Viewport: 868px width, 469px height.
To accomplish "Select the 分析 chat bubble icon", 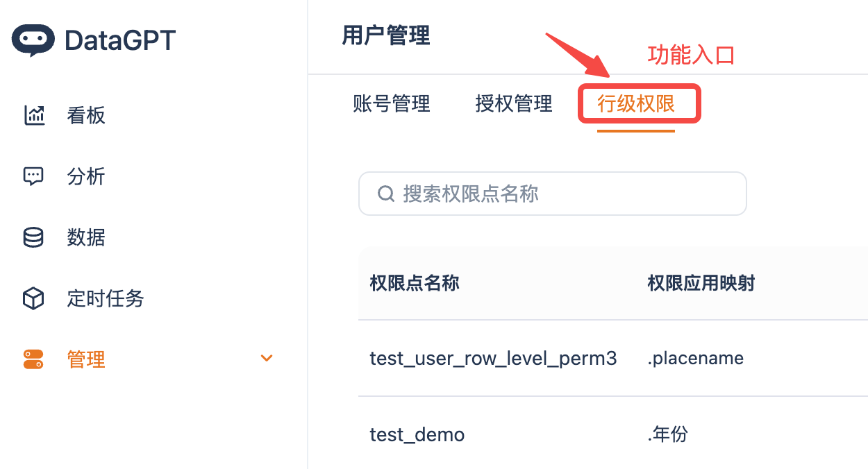I will (33, 176).
